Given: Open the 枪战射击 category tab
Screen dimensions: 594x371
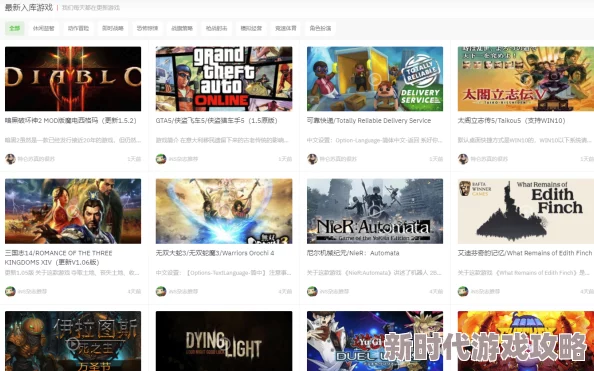Looking at the screenshot, I should (217, 28).
